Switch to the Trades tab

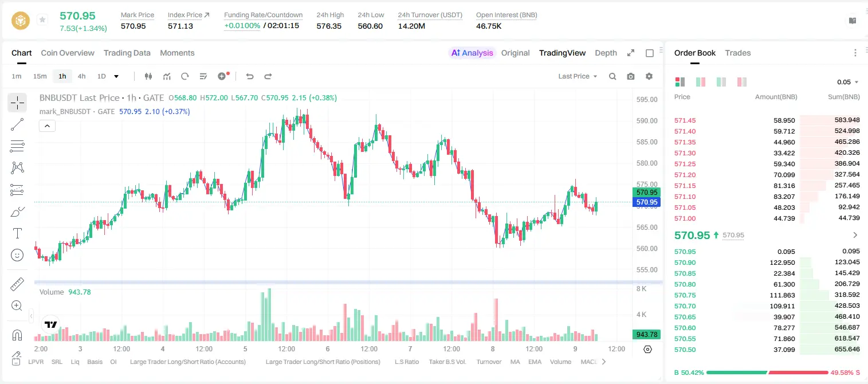point(737,53)
